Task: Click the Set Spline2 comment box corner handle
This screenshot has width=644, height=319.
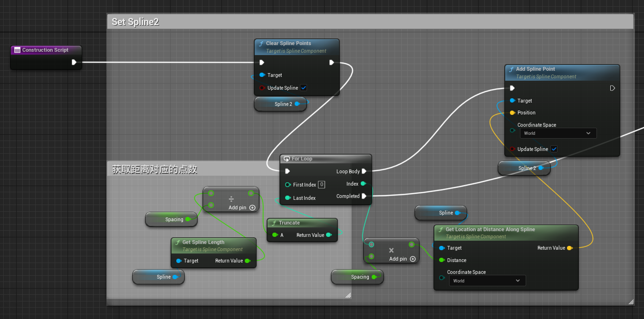Action: 631,301
